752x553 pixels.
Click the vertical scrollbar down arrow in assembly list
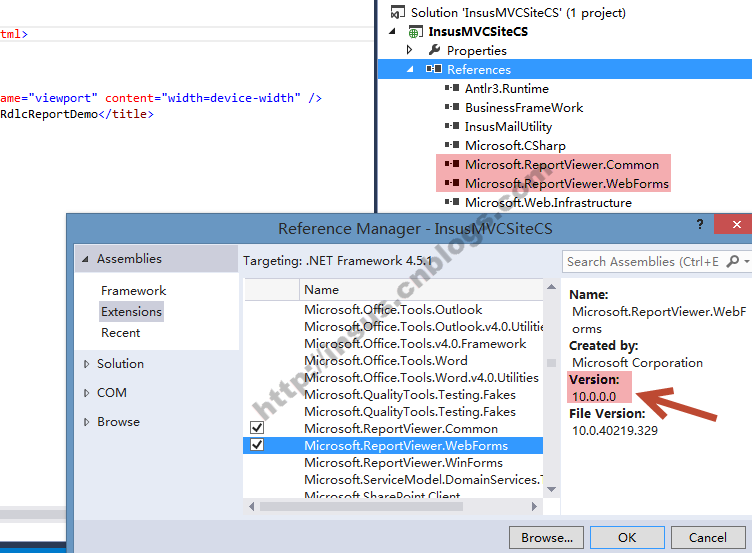click(552, 489)
